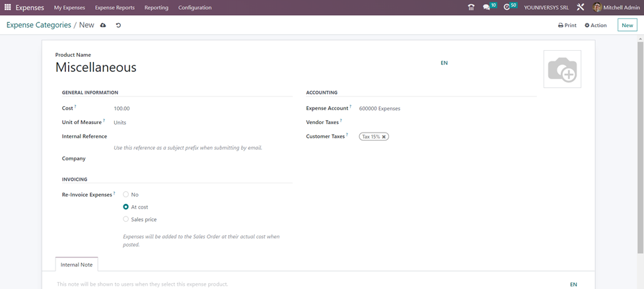
Task: Go back to Expense Categories breadcrumb
Action: 39,25
